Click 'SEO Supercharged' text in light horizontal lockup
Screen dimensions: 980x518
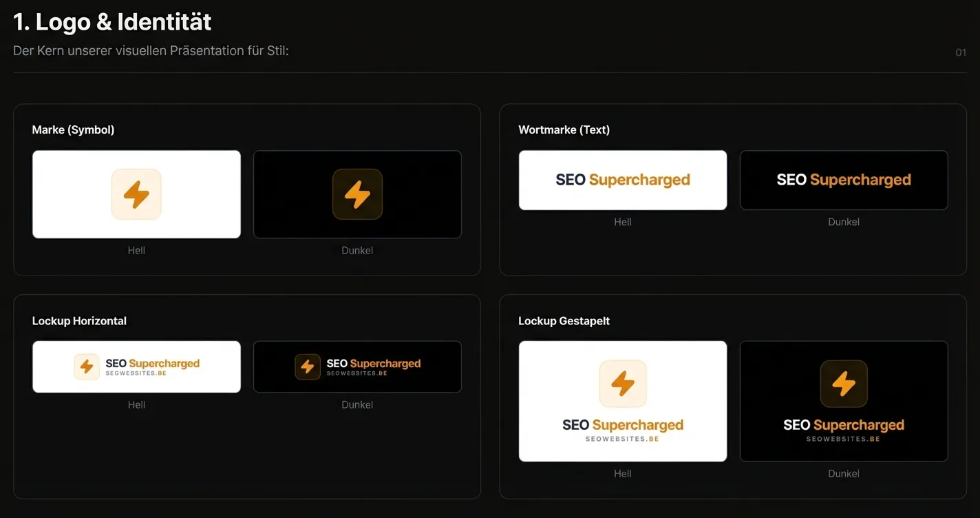click(x=153, y=364)
